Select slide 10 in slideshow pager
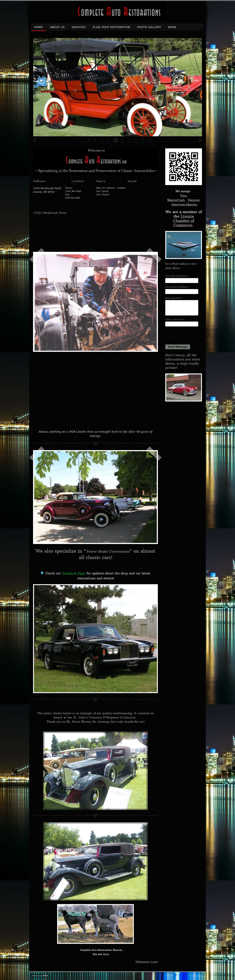 (150, 140)
